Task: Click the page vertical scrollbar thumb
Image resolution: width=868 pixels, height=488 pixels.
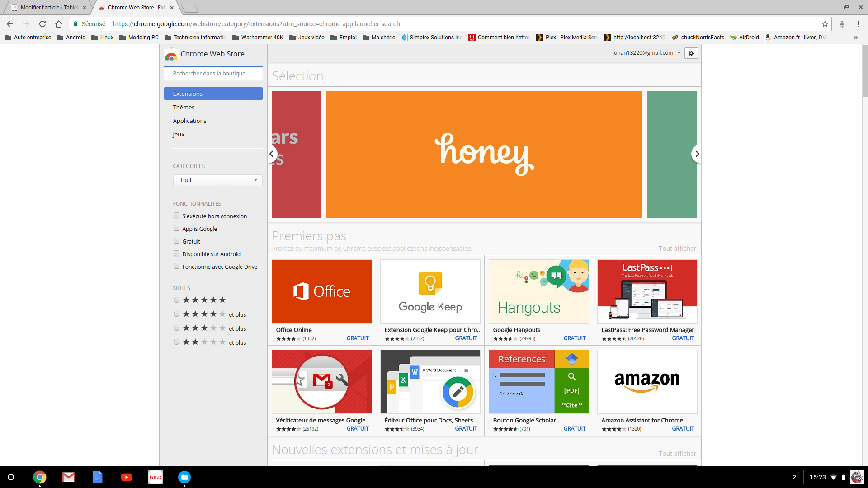Action: click(x=865, y=71)
